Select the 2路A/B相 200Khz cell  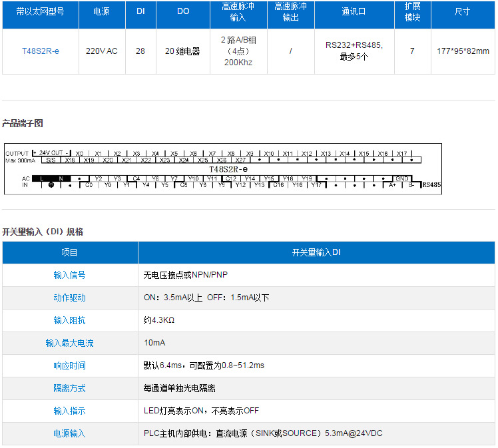pos(238,51)
